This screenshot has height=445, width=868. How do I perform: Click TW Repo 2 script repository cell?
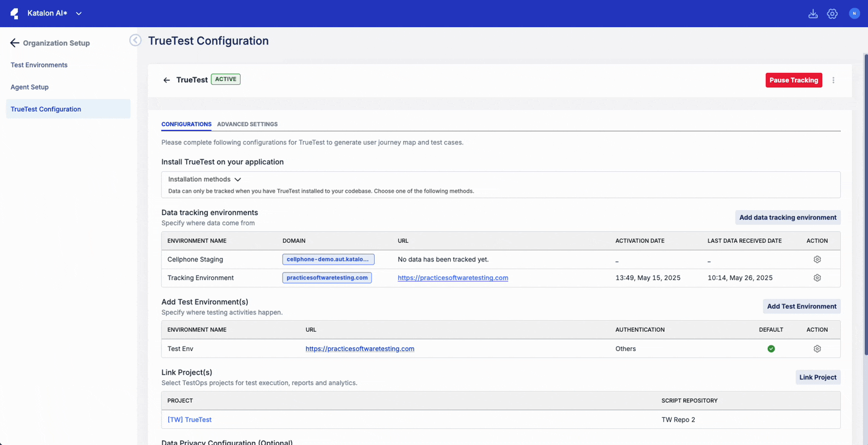[x=678, y=420]
